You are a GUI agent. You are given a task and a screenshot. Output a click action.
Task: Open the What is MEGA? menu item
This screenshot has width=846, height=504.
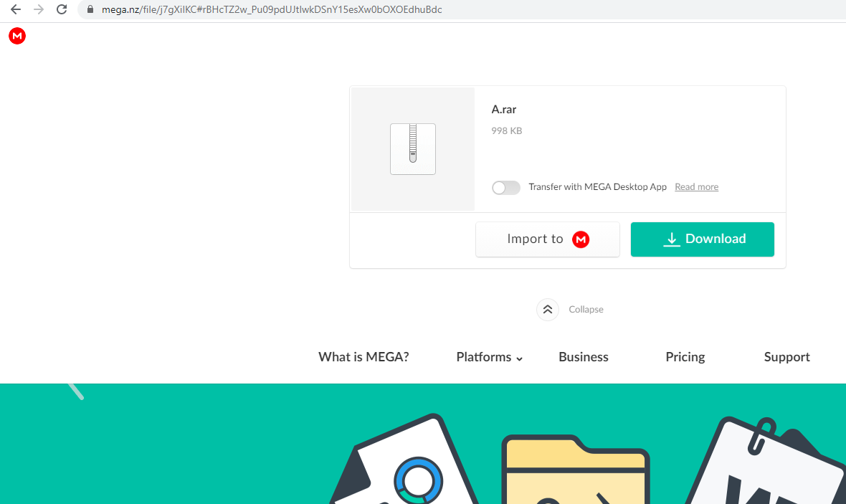(363, 357)
